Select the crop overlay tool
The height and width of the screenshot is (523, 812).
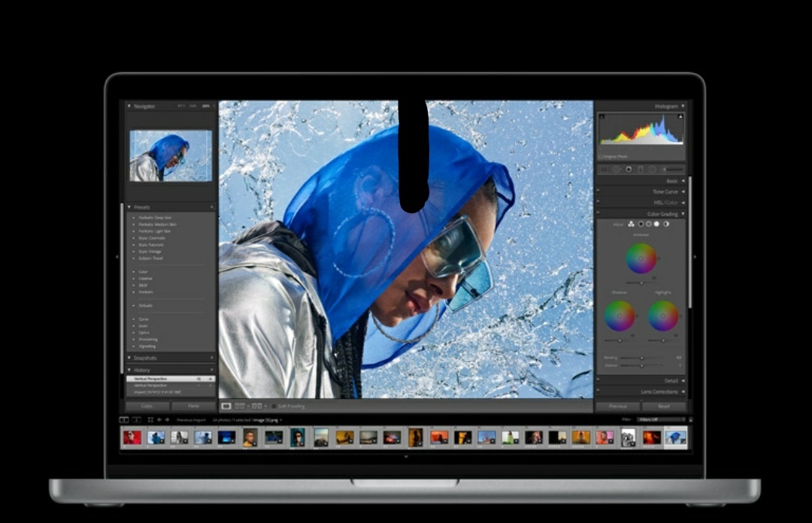point(604,169)
